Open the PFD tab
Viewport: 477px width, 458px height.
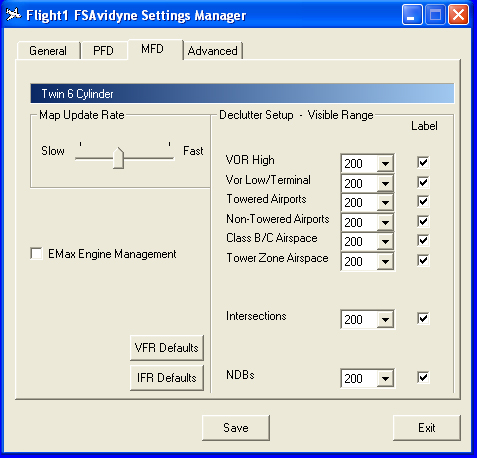(x=104, y=51)
